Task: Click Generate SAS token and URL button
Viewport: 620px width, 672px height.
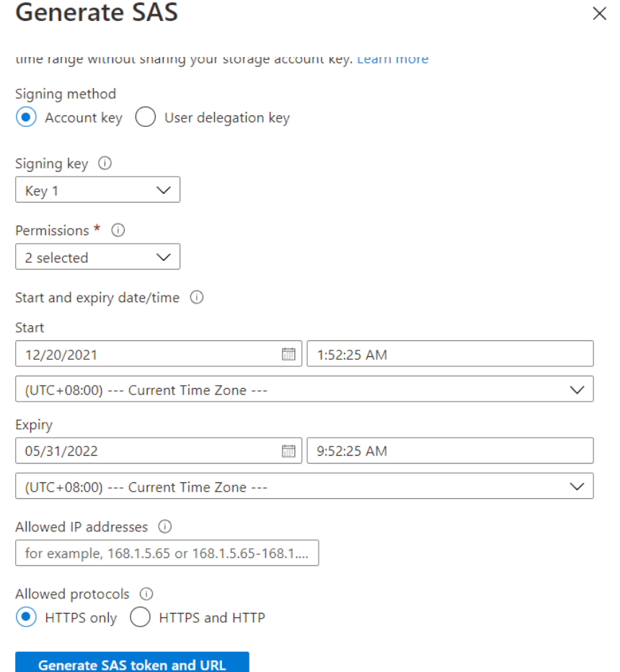Action: (132, 663)
